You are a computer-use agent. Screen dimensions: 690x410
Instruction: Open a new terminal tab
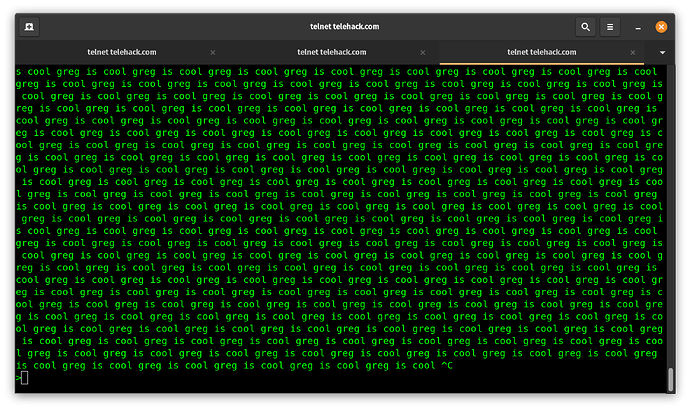coord(29,27)
